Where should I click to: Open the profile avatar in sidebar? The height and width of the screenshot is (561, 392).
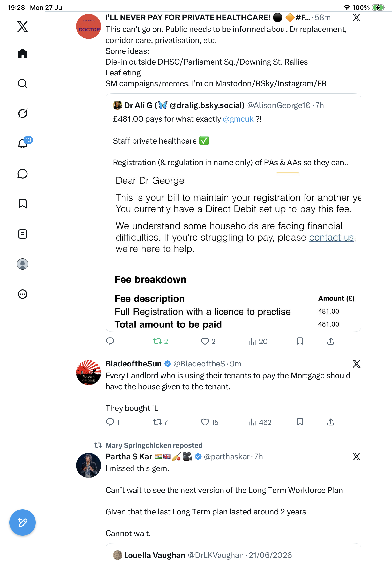[23, 264]
